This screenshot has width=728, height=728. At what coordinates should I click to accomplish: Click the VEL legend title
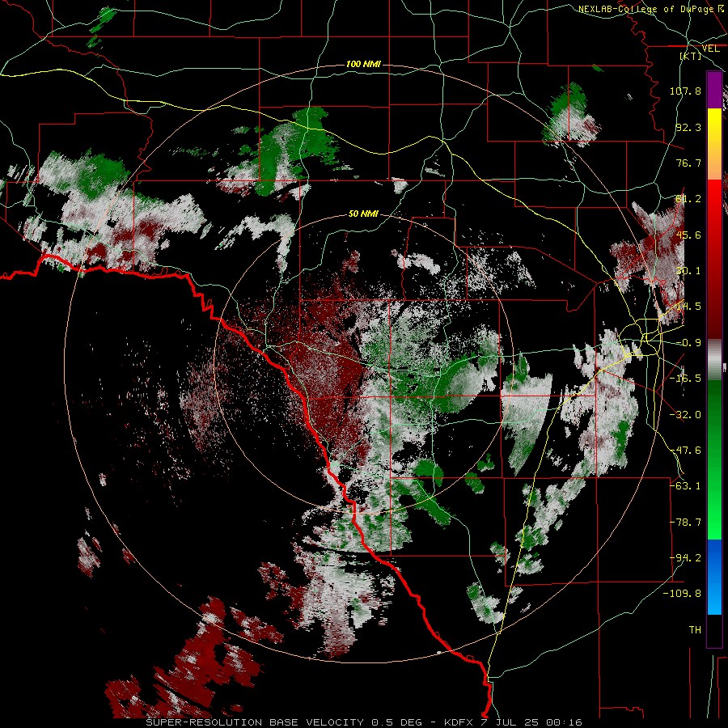[710, 49]
